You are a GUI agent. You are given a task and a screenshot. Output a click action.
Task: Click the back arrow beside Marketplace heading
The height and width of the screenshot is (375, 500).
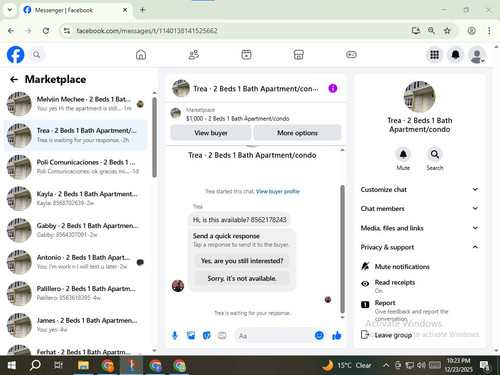14,79
